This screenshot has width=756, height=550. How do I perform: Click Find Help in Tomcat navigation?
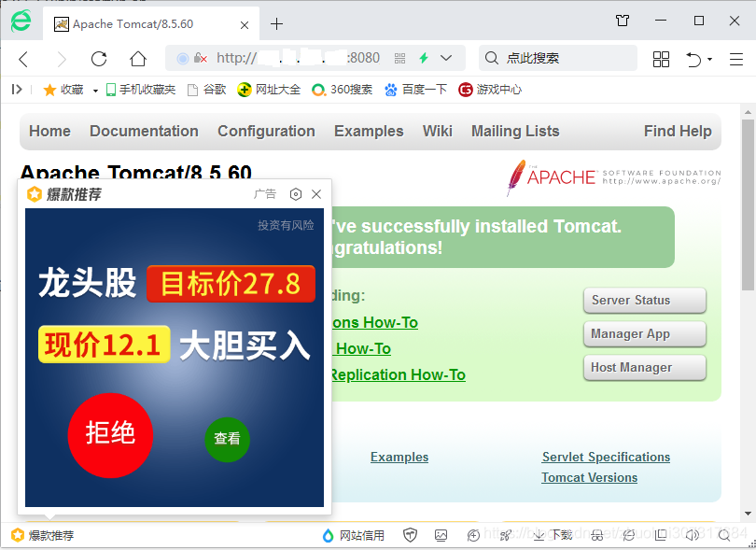[x=678, y=131]
